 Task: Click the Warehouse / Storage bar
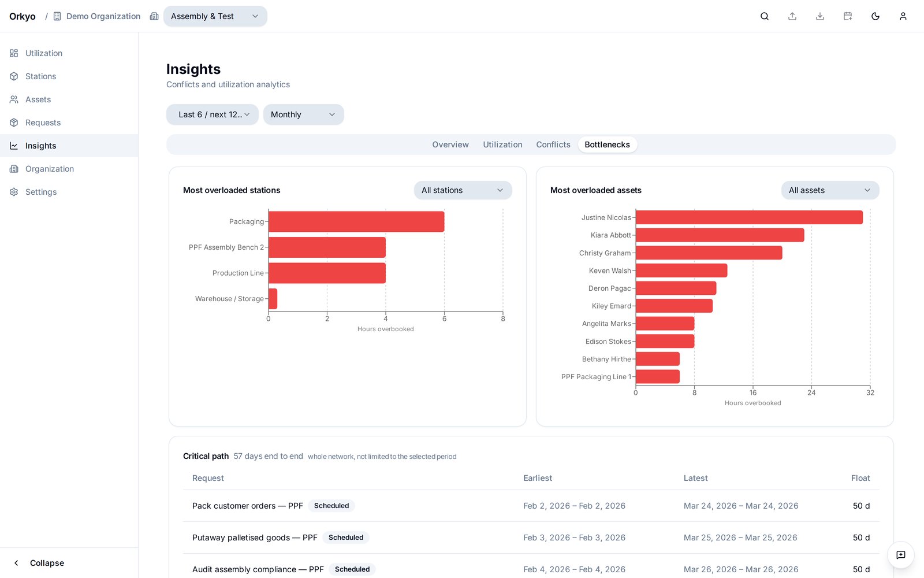pyautogui.click(x=273, y=299)
